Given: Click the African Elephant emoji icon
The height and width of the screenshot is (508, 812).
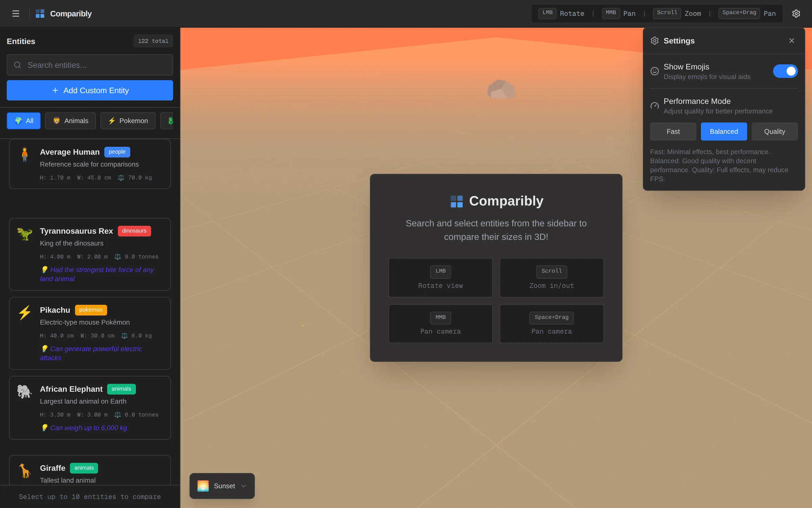Looking at the screenshot, I should coord(25,391).
